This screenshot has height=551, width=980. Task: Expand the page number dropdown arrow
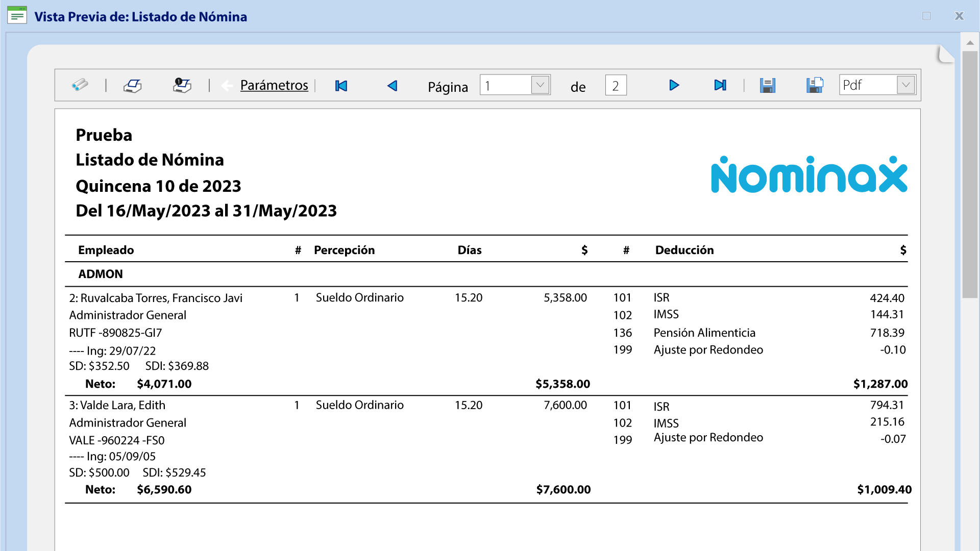tap(540, 85)
